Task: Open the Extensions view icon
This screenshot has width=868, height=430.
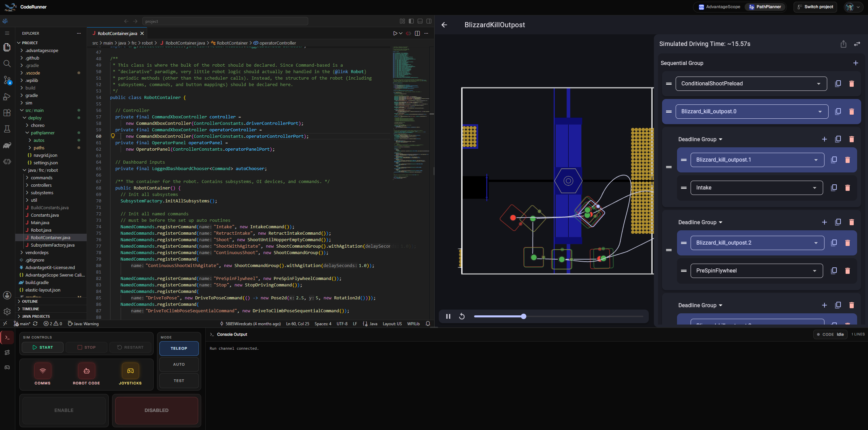Action: click(x=7, y=113)
